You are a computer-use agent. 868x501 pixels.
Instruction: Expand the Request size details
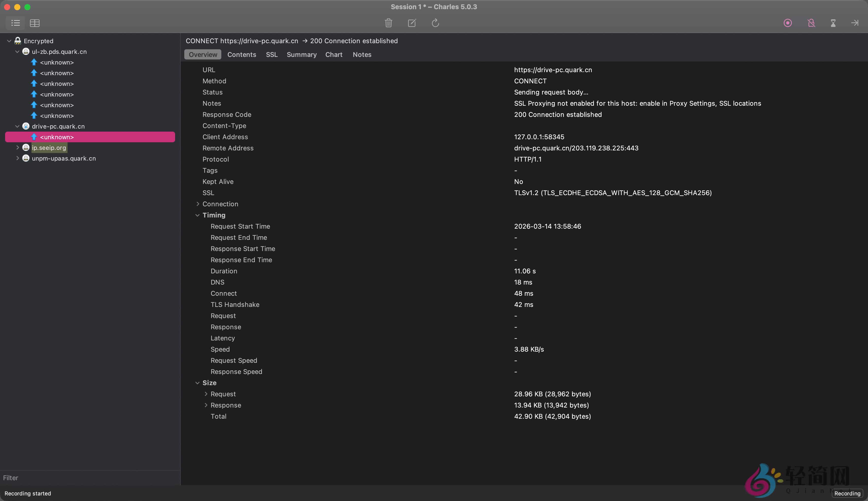(206, 394)
